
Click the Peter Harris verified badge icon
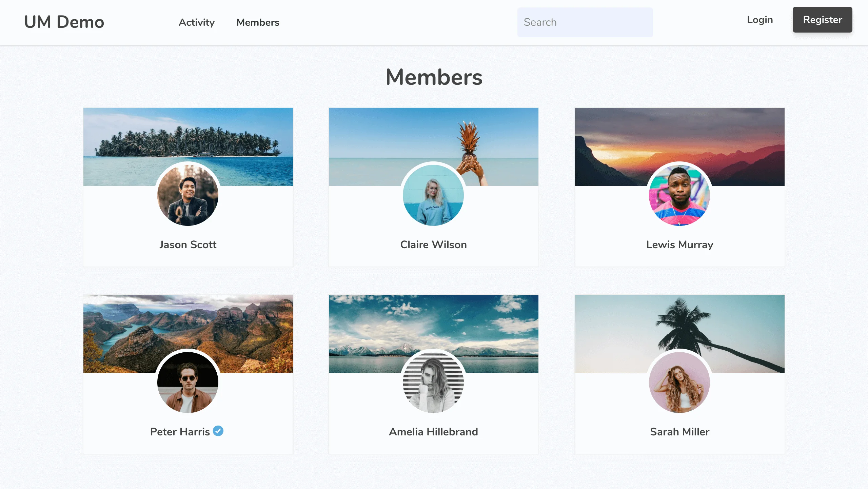(218, 431)
